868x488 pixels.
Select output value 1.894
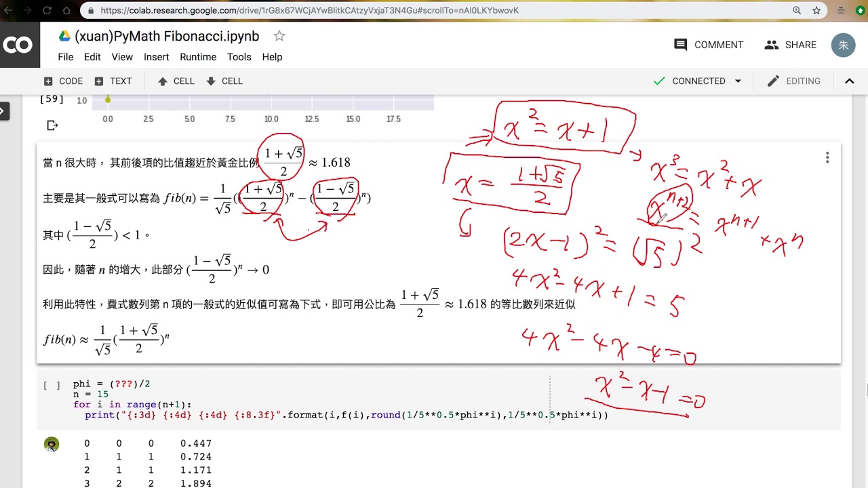point(196,483)
